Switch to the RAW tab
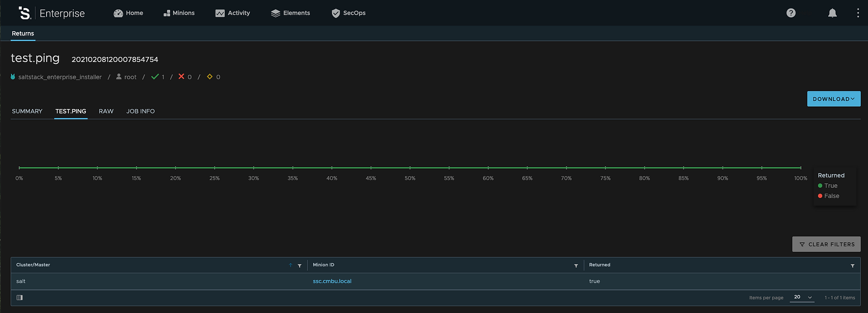This screenshot has width=868, height=313. tap(106, 111)
